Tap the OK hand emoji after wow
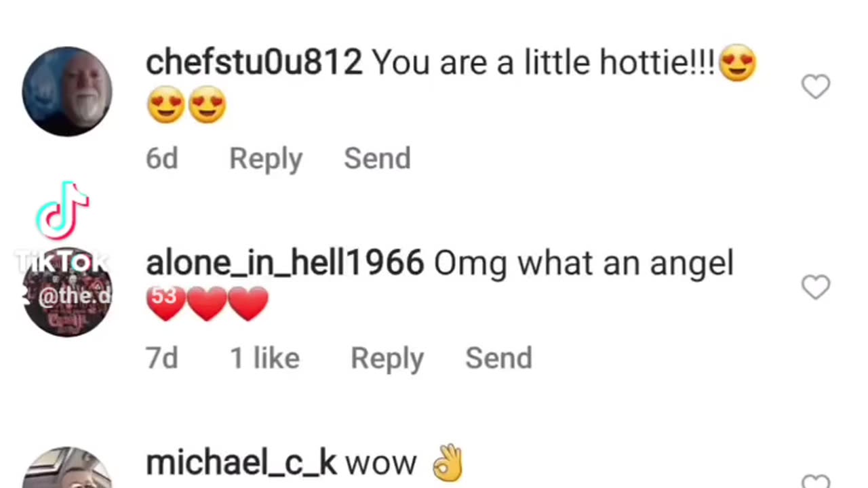The image size is (868, 488). [448, 464]
